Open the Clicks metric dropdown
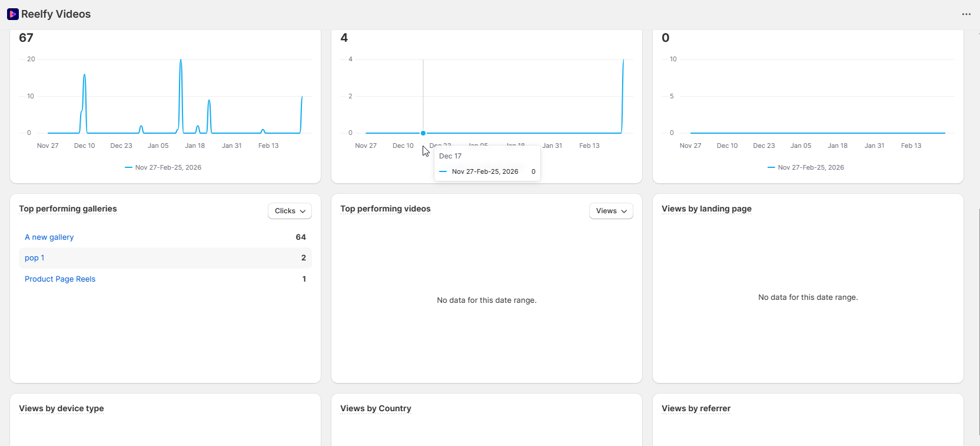This screenshot has height=446, width=980. click(x=290, y=211)
